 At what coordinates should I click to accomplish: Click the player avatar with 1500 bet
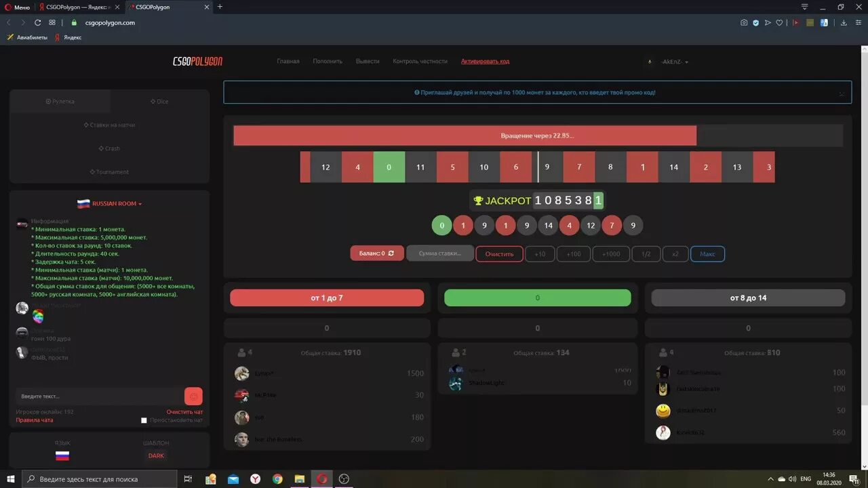click(242, 373)
